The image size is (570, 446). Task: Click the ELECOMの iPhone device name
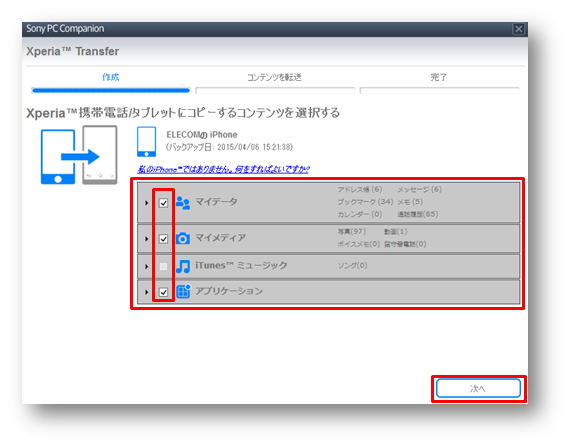(202, 134)
